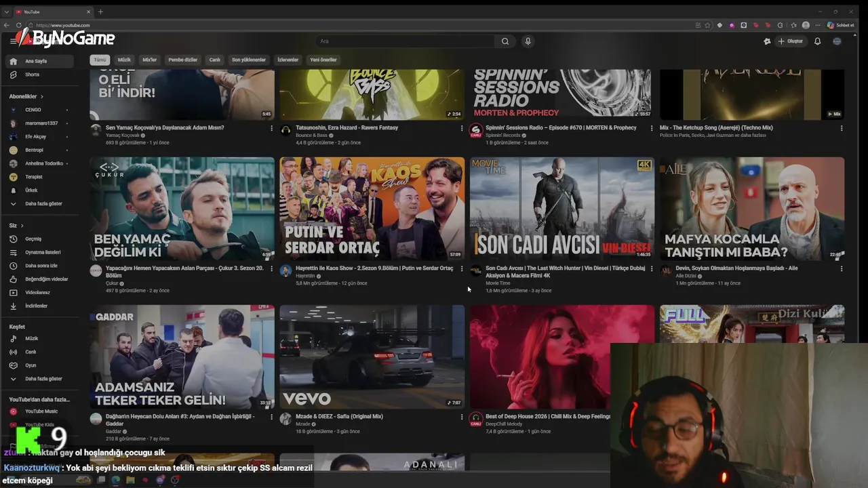
Task: Expand Daha fazla göster under Keşfet
Action: tap(41, 379)
